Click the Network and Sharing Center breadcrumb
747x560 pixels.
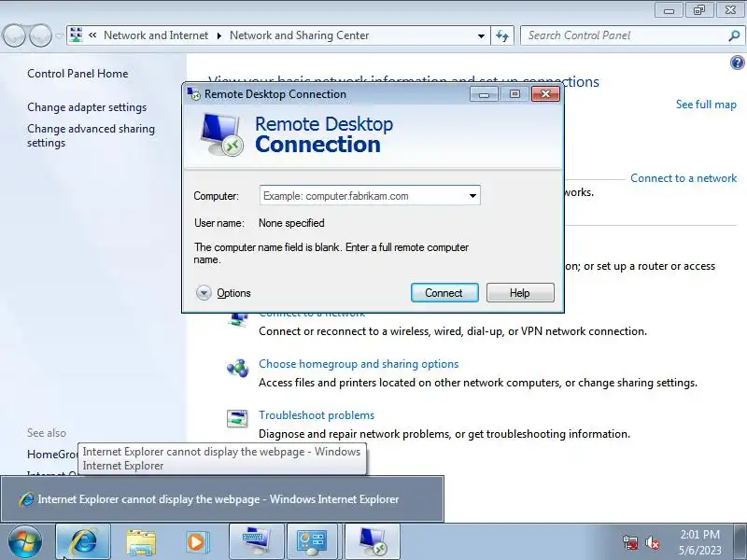(299, 35)
